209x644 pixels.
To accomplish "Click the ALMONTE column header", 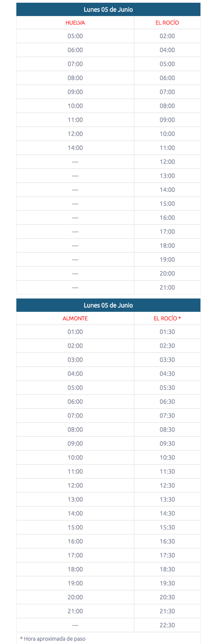I will (75, 319).
